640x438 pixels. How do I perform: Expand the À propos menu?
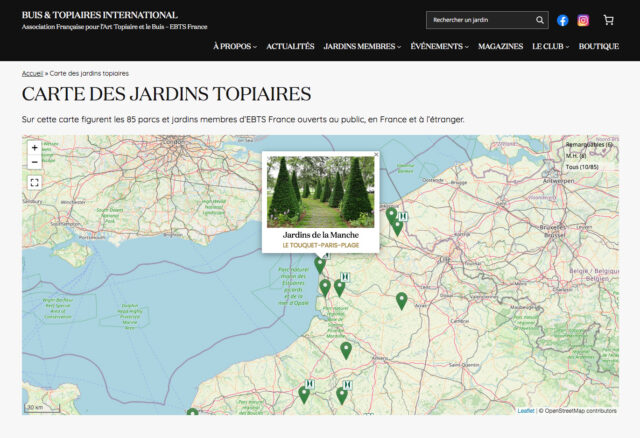(234, 47)
